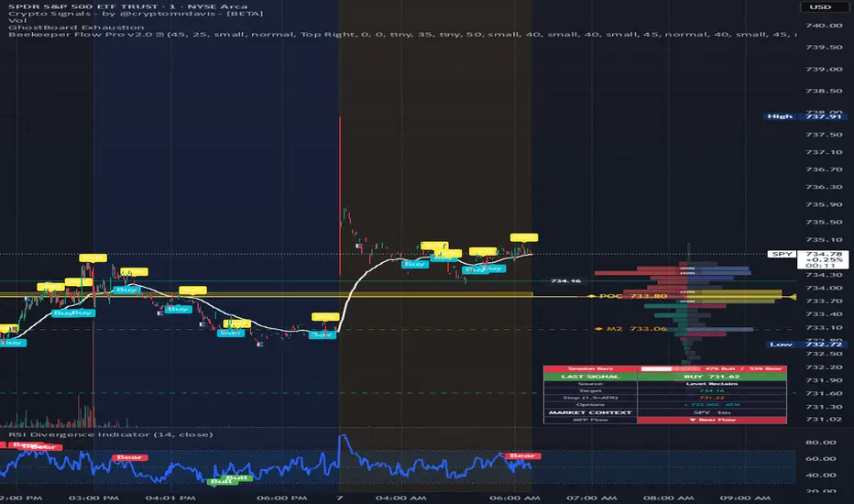
Task: Click the 731.02 price scale label
Action: coord(824,419)
